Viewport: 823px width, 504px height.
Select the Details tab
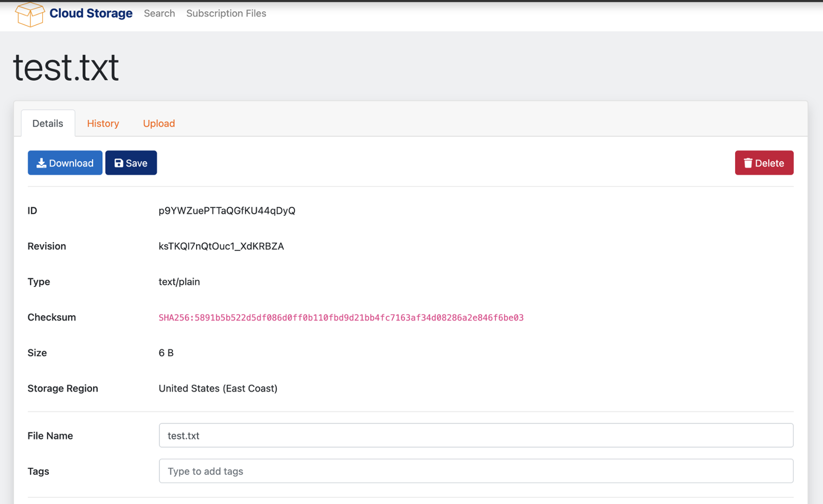pyautogui.click(x=48, y=123)
